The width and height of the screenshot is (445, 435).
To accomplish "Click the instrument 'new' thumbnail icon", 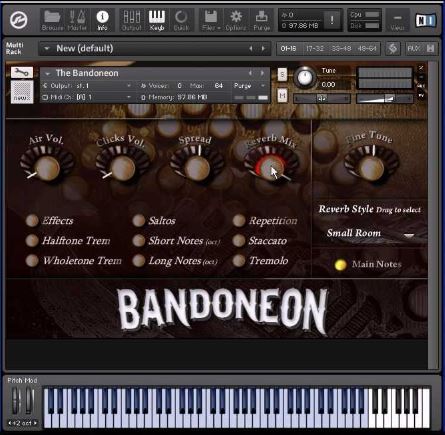I will click(22, 92).
